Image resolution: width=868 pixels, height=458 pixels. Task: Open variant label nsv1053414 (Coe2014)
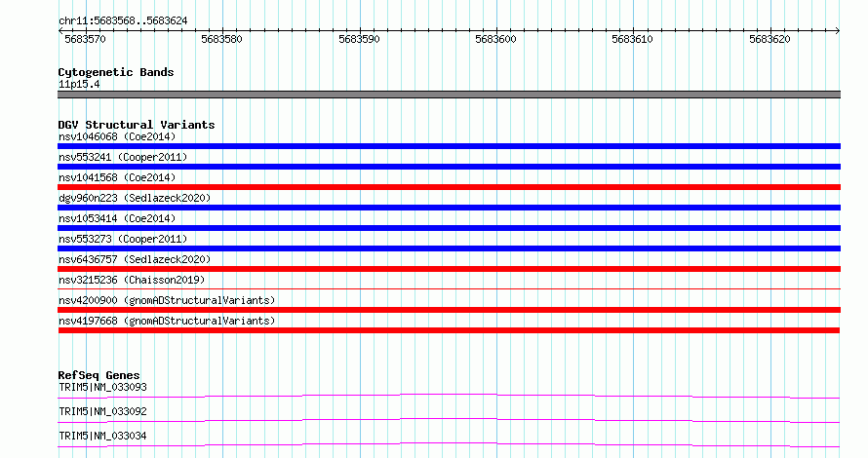pos(117,218)
